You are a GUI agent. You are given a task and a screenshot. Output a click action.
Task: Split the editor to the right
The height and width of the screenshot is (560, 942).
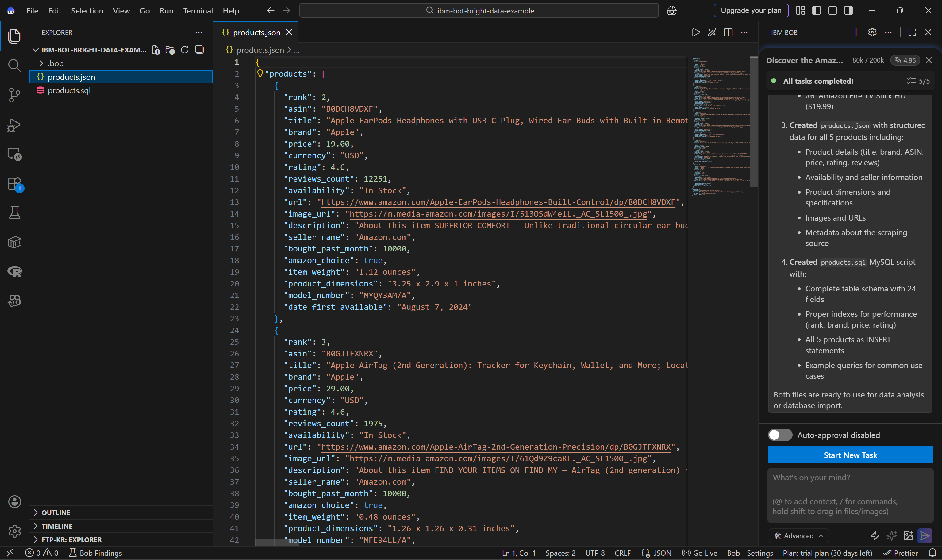click(728, 33)
